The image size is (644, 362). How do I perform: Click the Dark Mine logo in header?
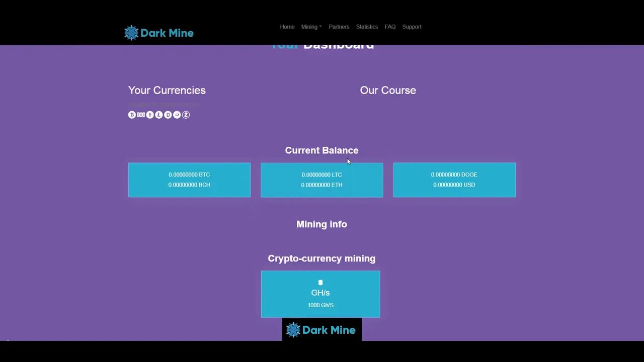[x=159, y=33]
